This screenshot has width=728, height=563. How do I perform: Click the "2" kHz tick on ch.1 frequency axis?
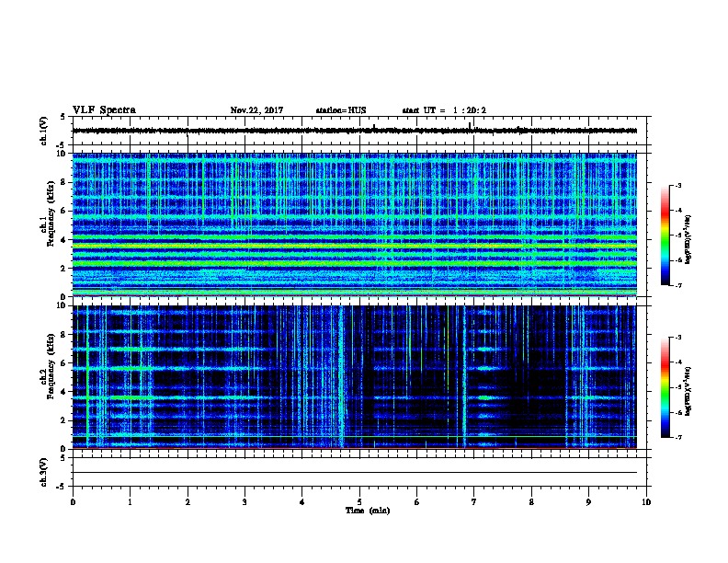tap(63, 269)
